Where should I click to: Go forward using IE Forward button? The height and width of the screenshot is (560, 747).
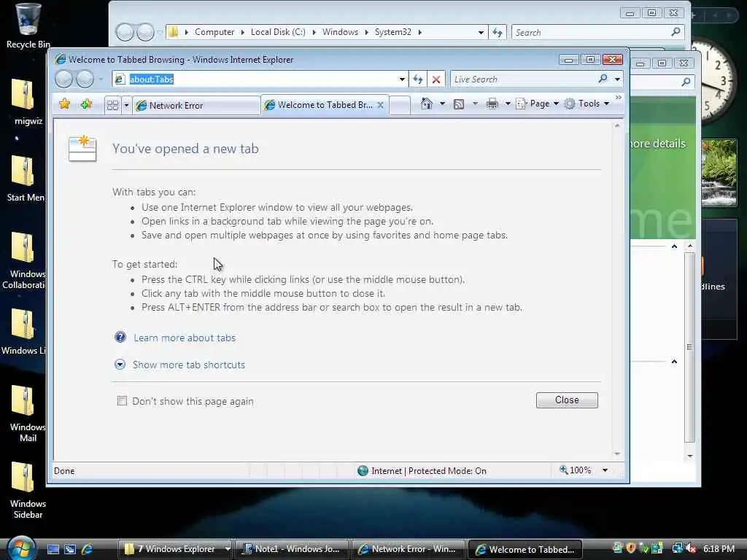(x=85, y=79)
